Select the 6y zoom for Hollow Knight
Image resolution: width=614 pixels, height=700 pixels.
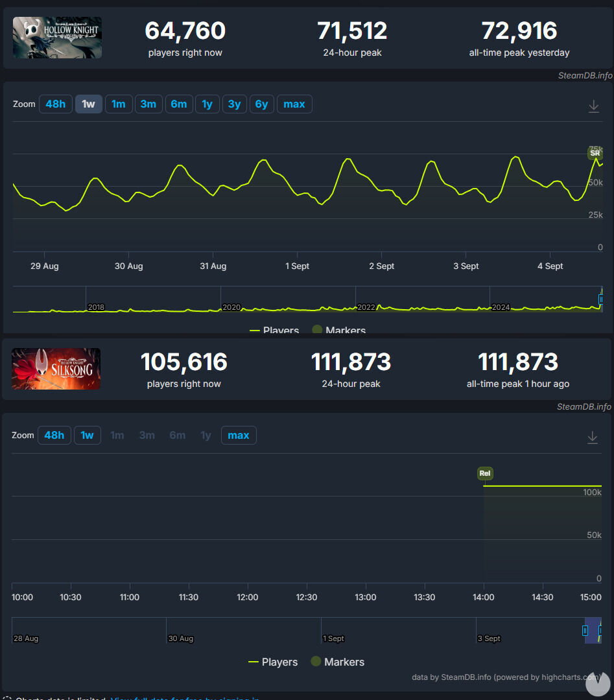(261, 104)
